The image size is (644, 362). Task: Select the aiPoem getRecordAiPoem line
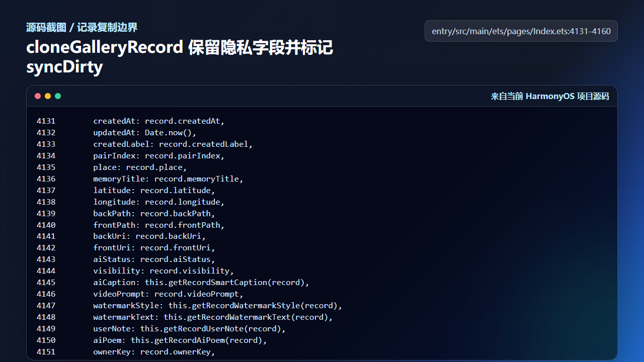tap(180, 340)
